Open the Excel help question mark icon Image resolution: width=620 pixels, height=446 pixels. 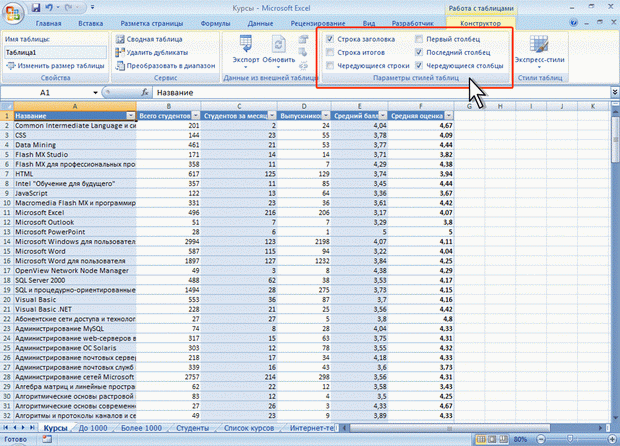click(x=574, y=23)
